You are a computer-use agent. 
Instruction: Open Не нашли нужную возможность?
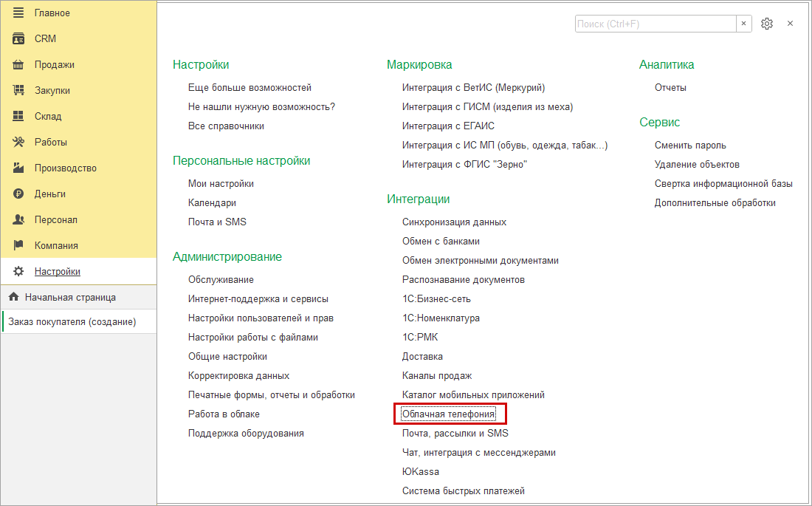coord(261,107)
